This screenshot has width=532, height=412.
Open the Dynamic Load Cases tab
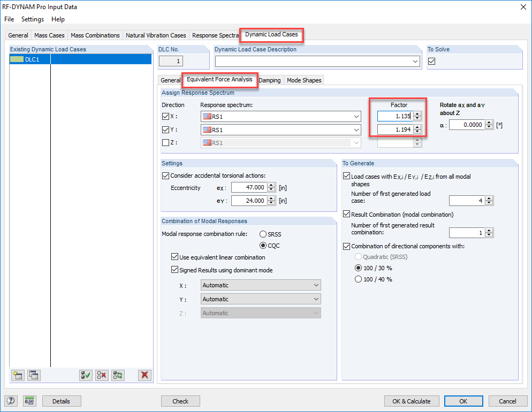(271, 35)
